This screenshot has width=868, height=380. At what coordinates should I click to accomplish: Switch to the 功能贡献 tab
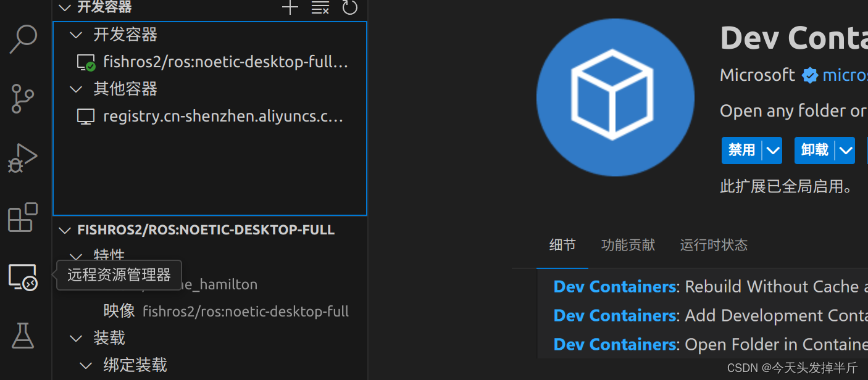[x=627, y=245]
